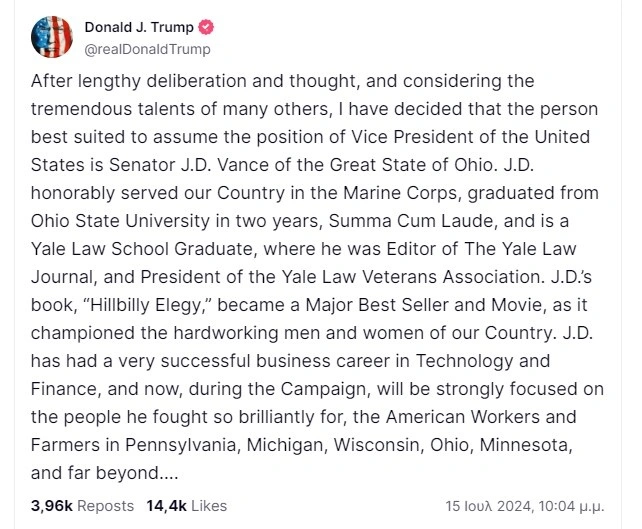Image resolution: width=642 pixels, height=529 pixels.
Task: Click the 10:04 μ.μ. post time
Action: click(x=572, y=506)
